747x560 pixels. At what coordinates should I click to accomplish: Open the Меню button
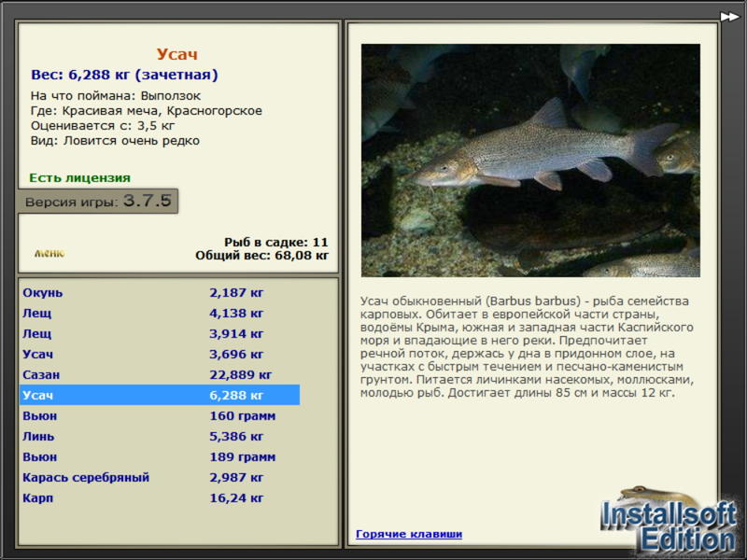tap(49, 253)
